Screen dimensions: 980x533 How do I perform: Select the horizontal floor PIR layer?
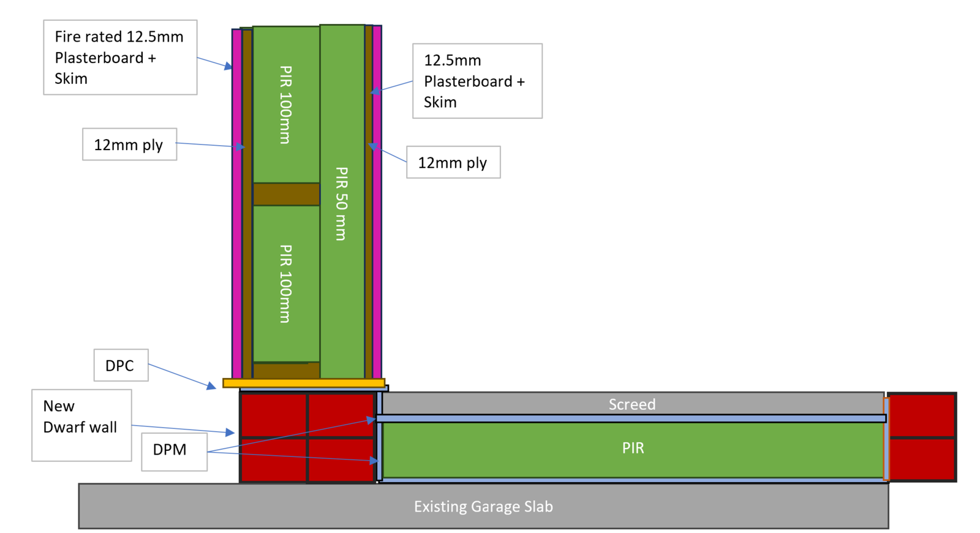633,449
